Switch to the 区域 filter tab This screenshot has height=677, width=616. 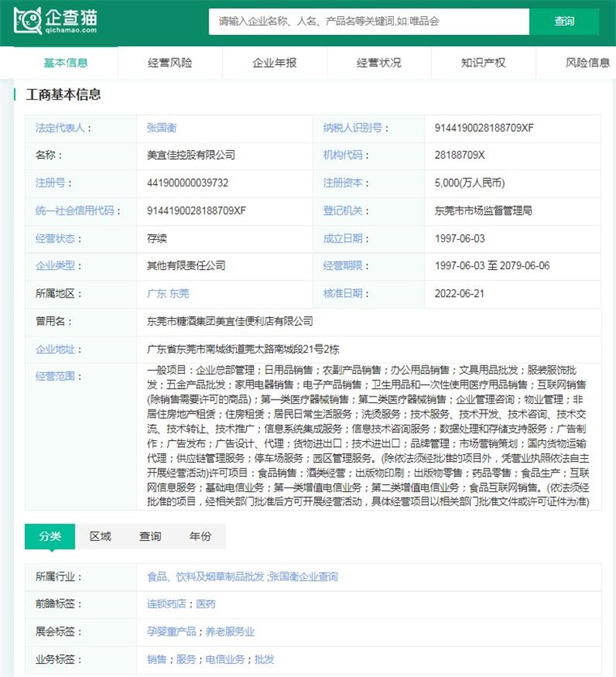101,537
